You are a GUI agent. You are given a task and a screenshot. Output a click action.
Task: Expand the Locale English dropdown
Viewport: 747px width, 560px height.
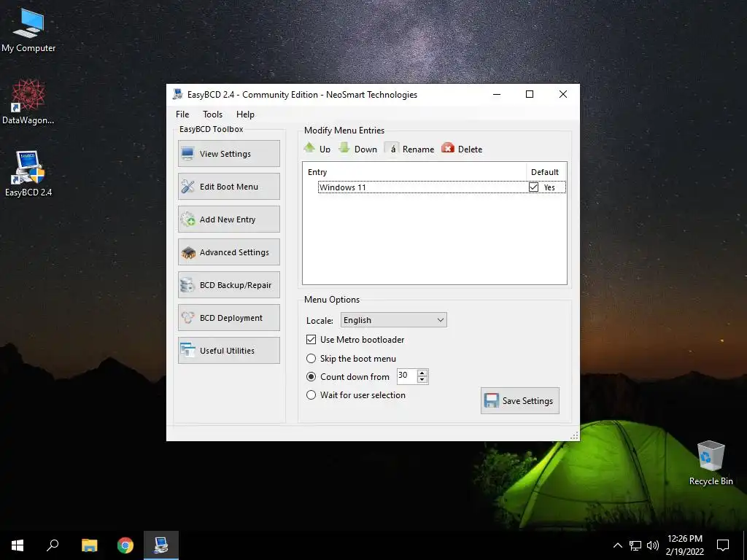[x=393, y=320]
